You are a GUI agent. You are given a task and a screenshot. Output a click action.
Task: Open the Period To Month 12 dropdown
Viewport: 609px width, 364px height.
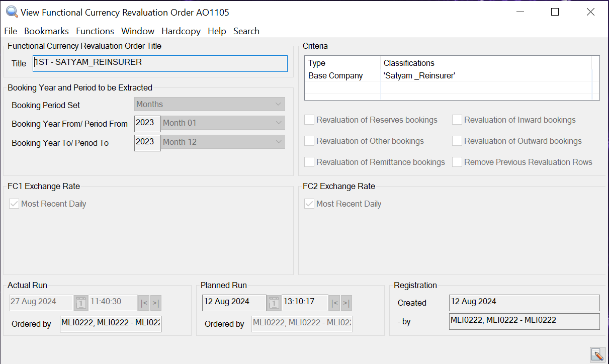223,142
